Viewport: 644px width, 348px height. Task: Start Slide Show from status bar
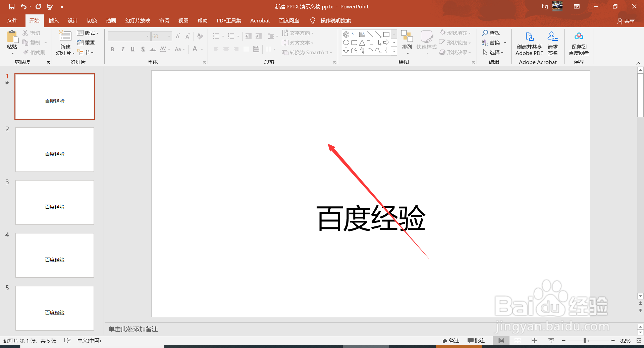pyautogui.click(x=551, y=340)
